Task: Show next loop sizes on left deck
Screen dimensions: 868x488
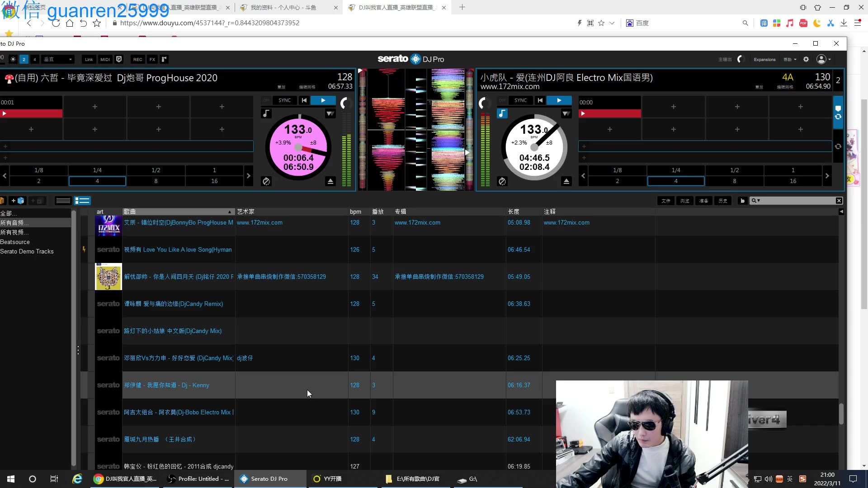Action: point(248,176)
